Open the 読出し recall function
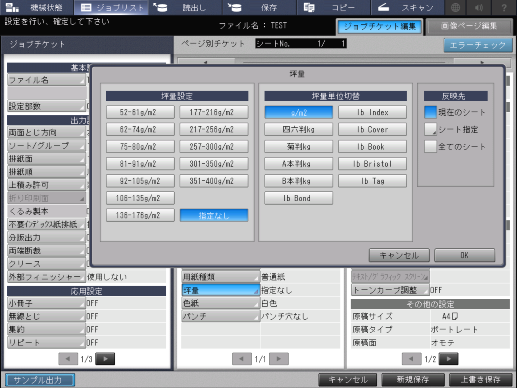517x388 pixels. 185,7
